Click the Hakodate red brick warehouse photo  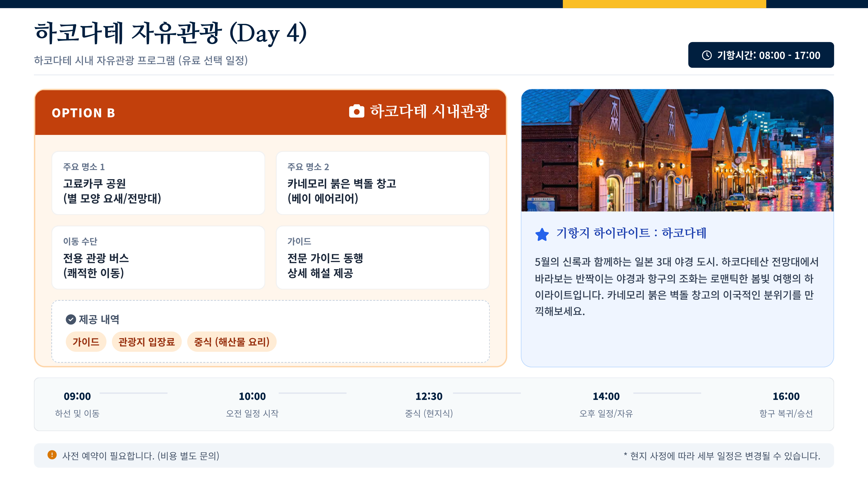point(677,150)
